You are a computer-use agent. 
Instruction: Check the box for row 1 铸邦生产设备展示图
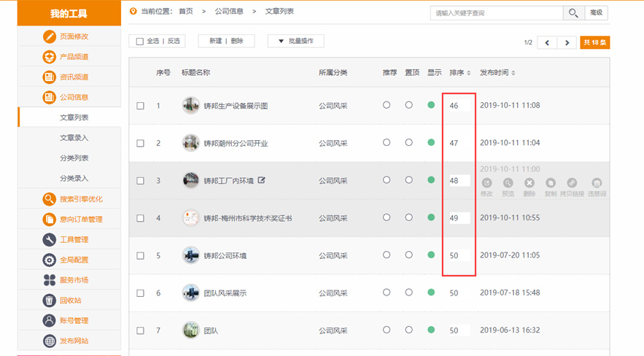(141, 106)
